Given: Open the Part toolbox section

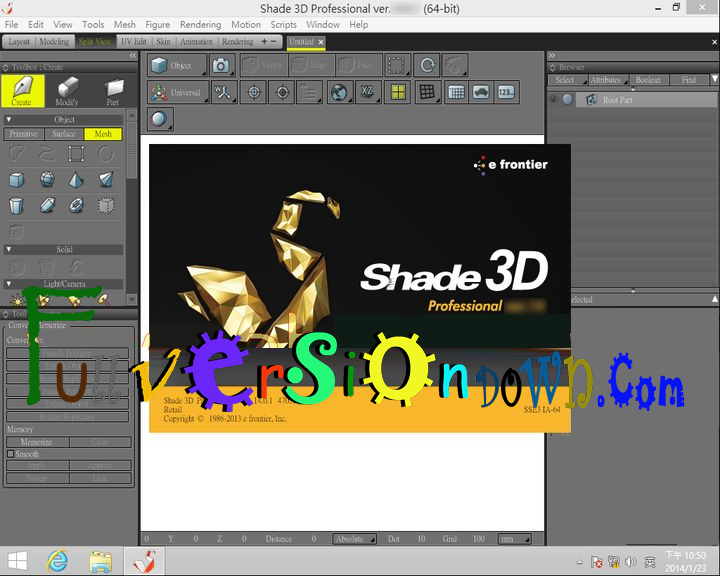Looking at the screenshot, I should click(112, 91).
